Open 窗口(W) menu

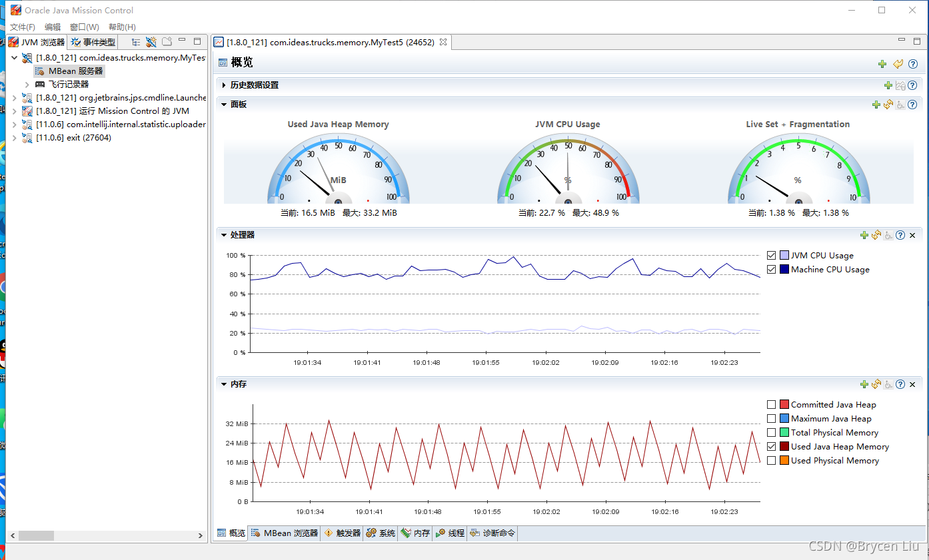click(84, 27)
